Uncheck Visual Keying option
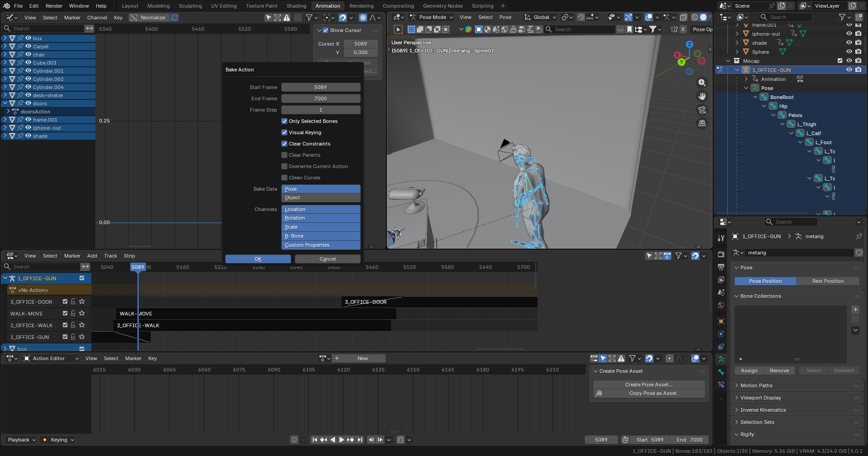Screen dimensions: 868x456 (284, 132)
